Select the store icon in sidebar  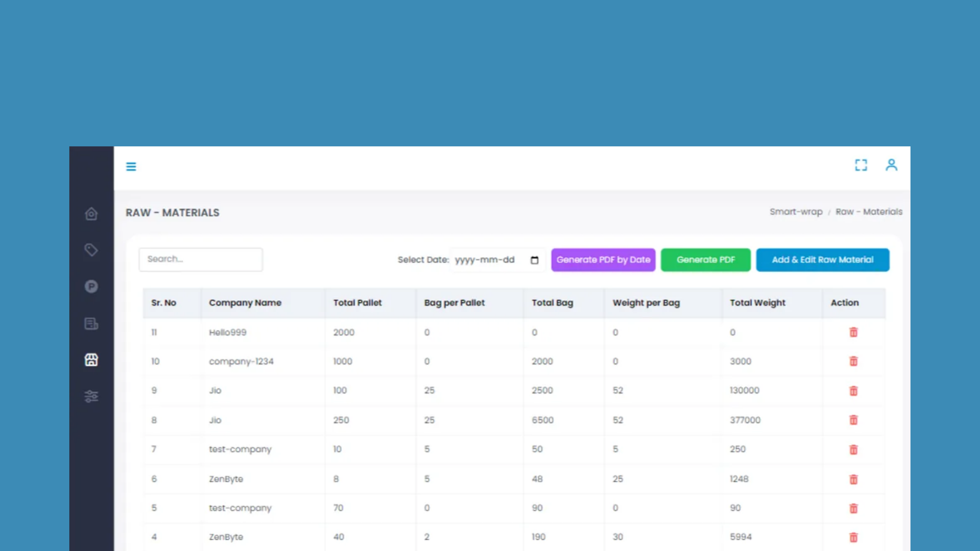[x=91, y=360]
